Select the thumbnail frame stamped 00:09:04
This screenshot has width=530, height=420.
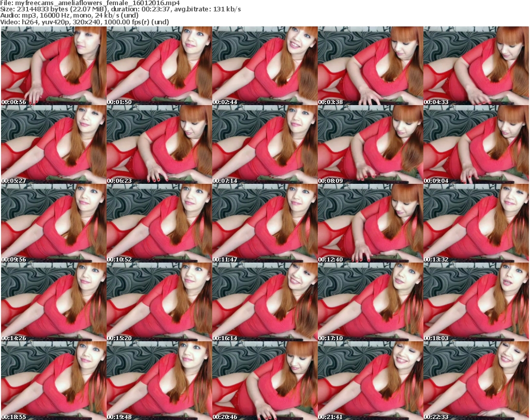pyautogui.click(x=476, y=144)
